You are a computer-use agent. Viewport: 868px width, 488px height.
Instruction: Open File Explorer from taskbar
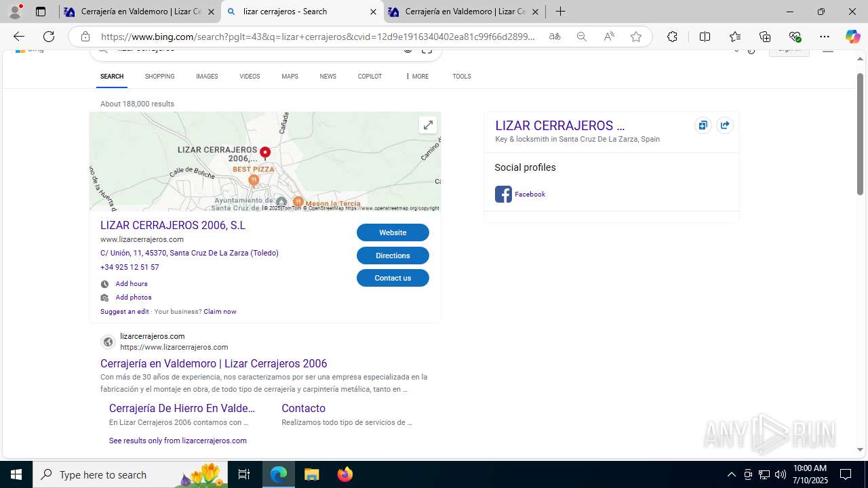(312, 474)
